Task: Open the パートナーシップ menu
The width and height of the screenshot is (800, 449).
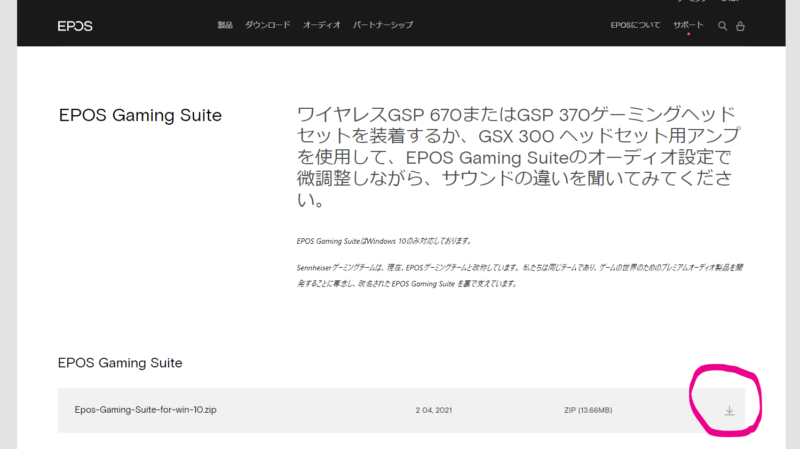Action: click(383, 25)
